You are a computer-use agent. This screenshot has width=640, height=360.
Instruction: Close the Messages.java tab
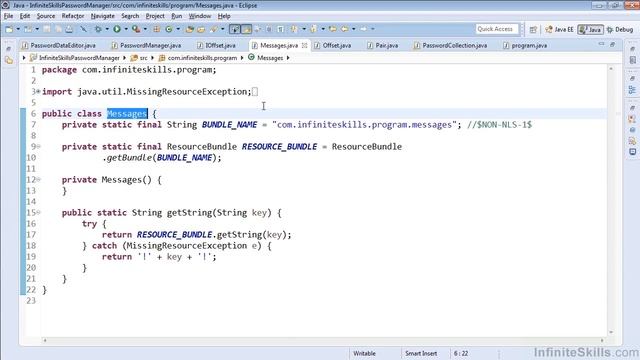pyautogui.click(x=304, y=45)
